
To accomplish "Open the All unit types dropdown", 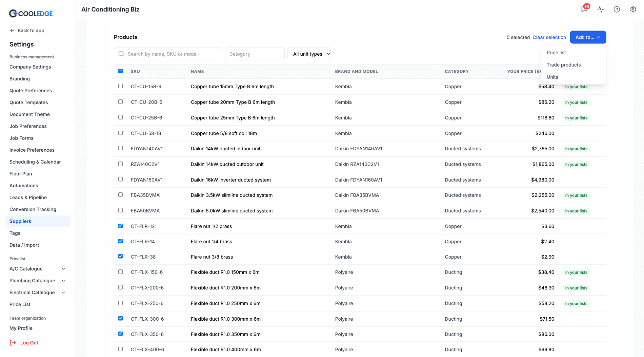I will point(309,54).
